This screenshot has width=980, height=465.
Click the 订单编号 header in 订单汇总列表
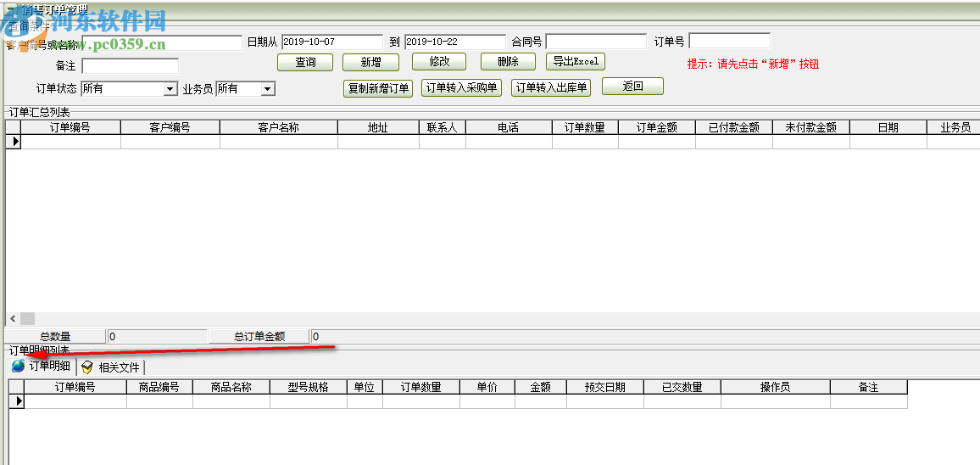point(70,127)
